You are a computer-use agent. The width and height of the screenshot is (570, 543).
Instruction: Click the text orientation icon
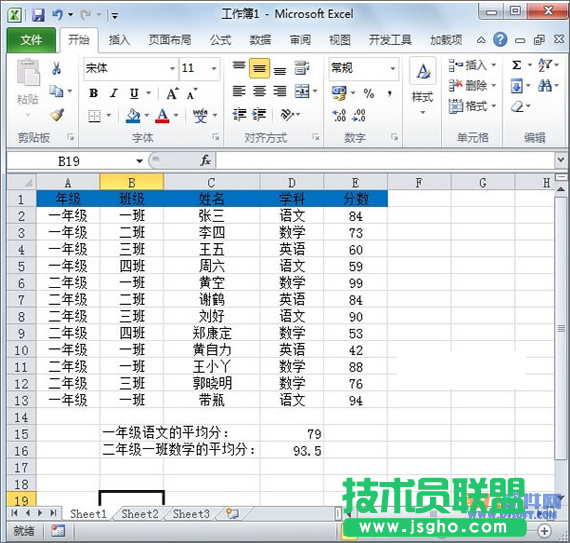pos(287,114)
